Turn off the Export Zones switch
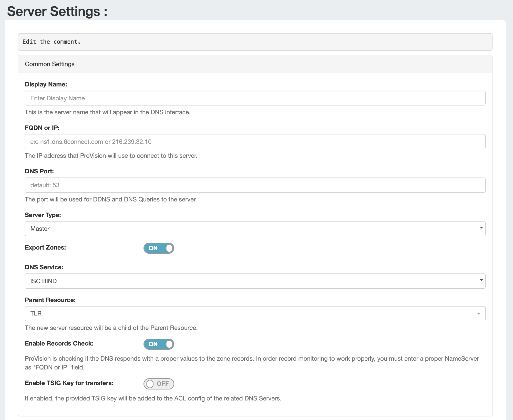Image resolution: width=513 pixels, height=420 pixels. (159, 248)
